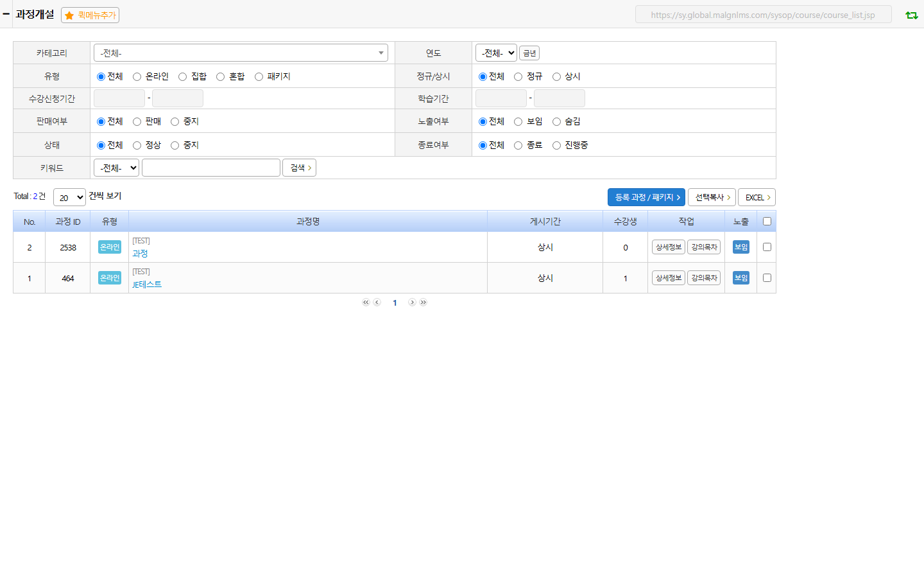Click the 온라인 badge of course 464
The width and height of the screenshot is (924, 578).
click(110, 278)
